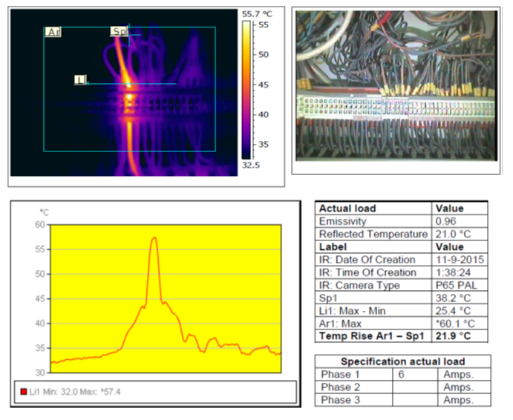Click the Ar area label on thermal image
The width and height of the screenshot is (513, 420).
[x=53, y=32]
